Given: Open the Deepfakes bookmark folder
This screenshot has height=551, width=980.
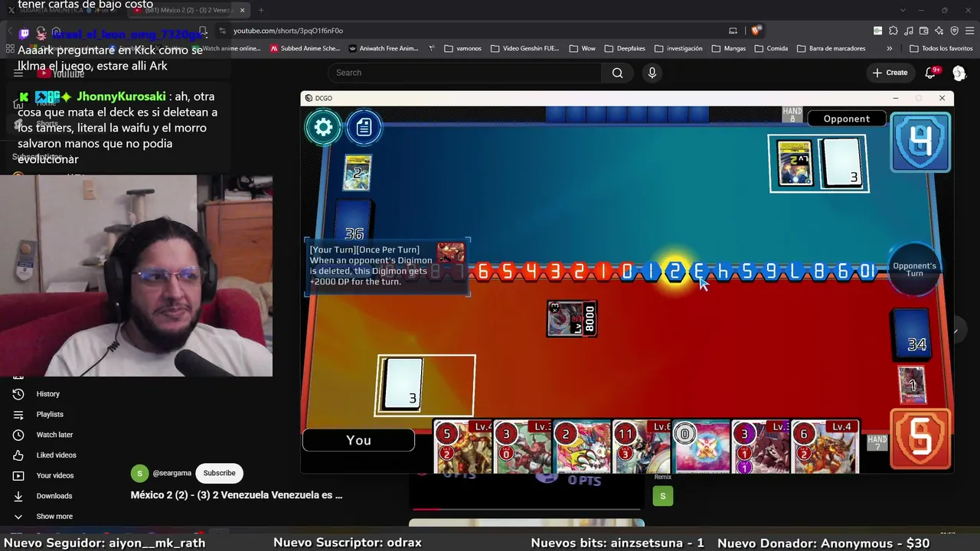Looking at the screenshot, I should point(625,48).
